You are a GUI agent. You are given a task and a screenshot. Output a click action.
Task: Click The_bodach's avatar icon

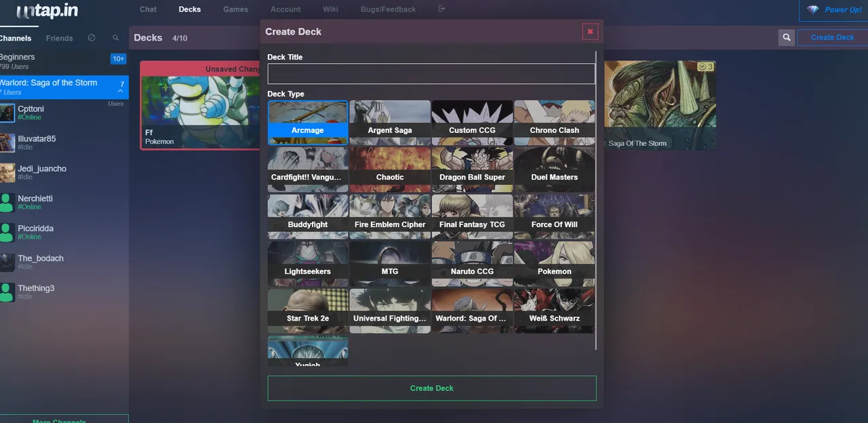7,262
